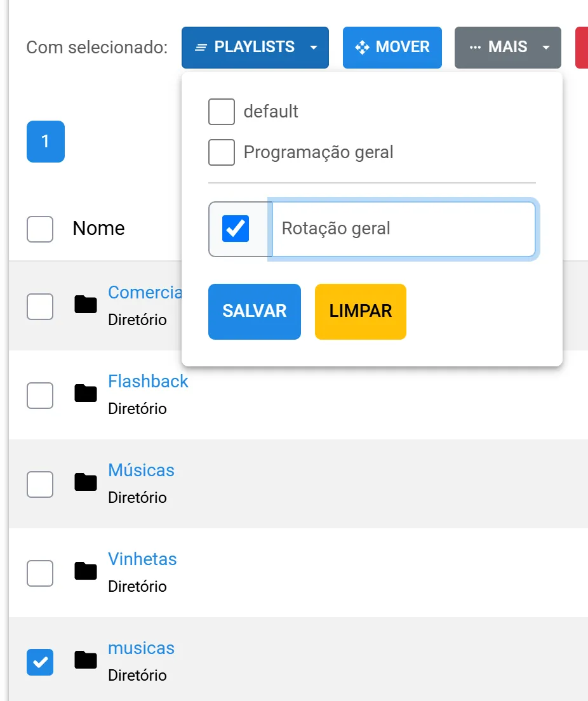This screenshot has height=701, width=588.
Task: Go to page 1
Action: [x=46, y=141]
